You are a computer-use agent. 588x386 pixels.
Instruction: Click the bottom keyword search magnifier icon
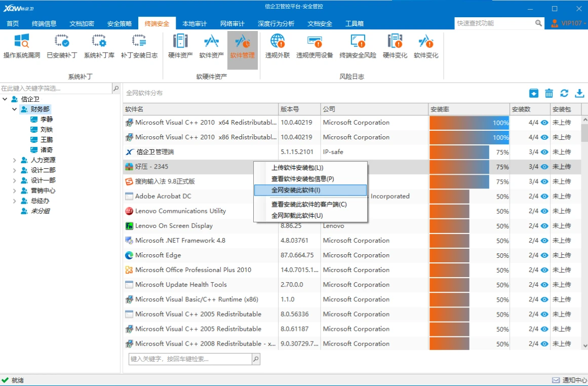[x=256, y=359]
